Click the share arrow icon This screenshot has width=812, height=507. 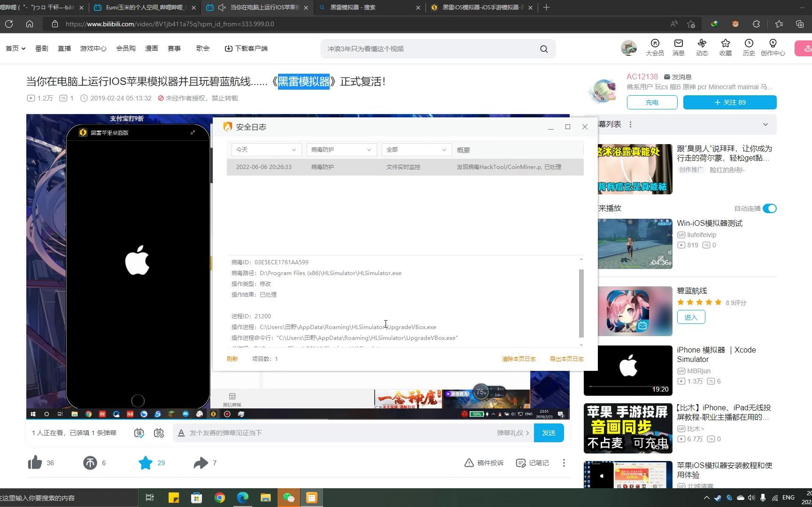[201, 463]
